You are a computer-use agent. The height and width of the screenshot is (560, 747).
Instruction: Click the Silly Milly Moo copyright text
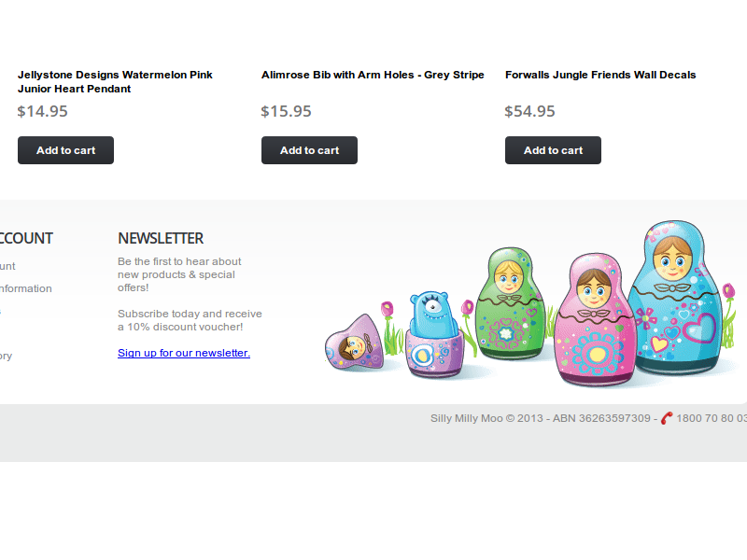tap(540, 418)
